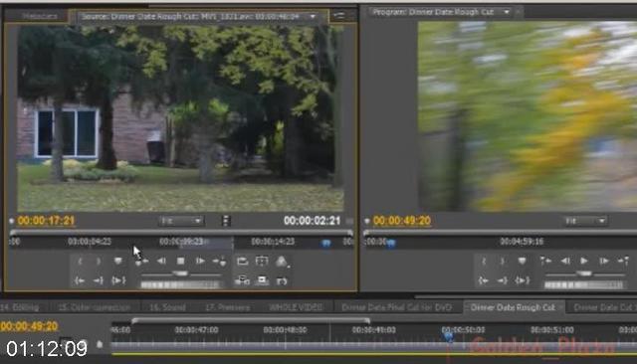637x364 pixels.
Task: Open the Source monitor Fit zoom dropdown
Action: 180,221
